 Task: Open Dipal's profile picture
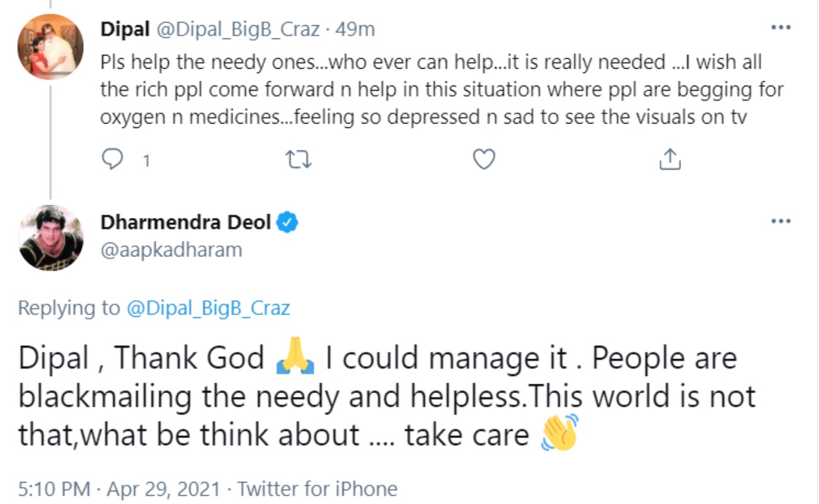point(50,47)
